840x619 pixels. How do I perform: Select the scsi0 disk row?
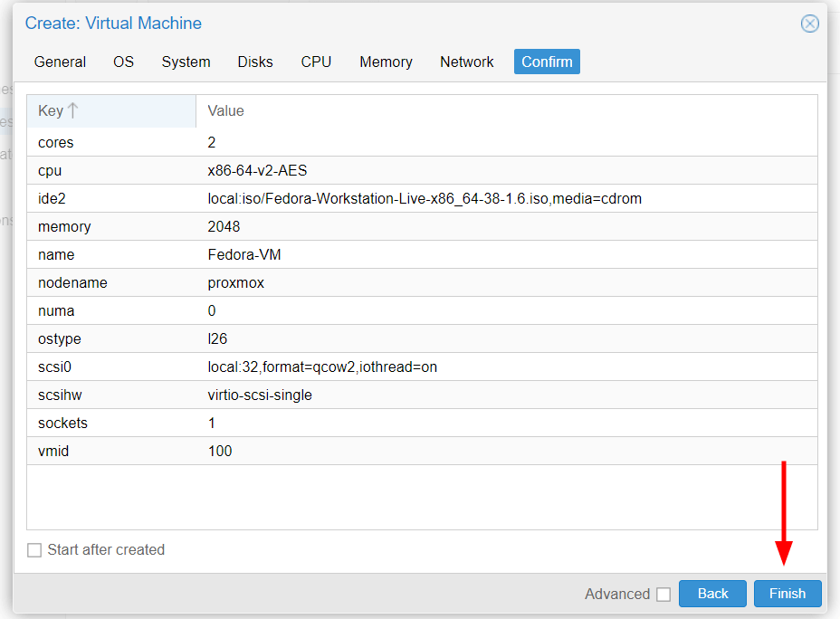click(422, 367)
